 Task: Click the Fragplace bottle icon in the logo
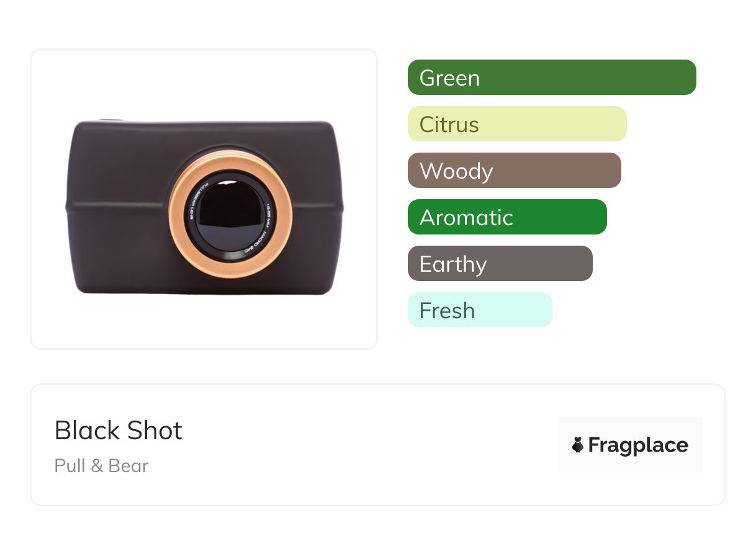578,445
